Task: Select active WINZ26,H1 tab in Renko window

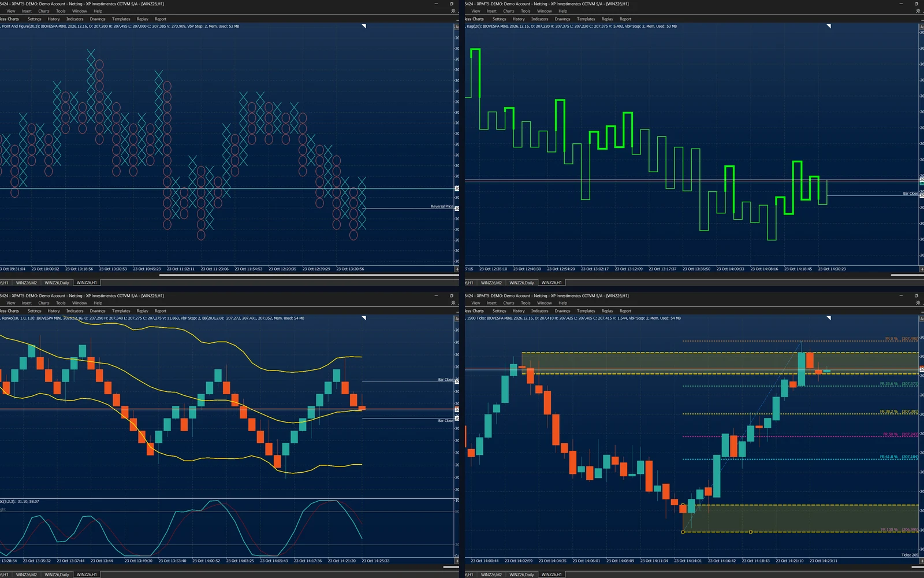Action: click(x=87, y=575)
